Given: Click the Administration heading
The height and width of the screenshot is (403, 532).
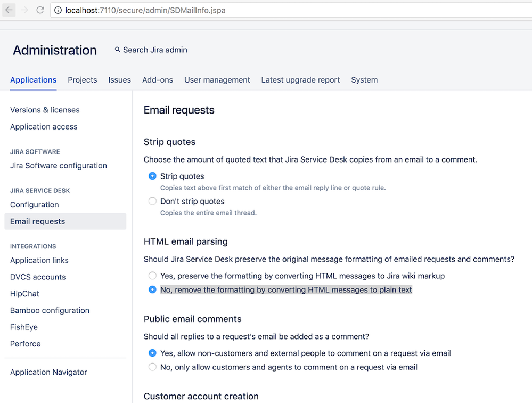Looking at the screenshot, I should coord(55,50).
